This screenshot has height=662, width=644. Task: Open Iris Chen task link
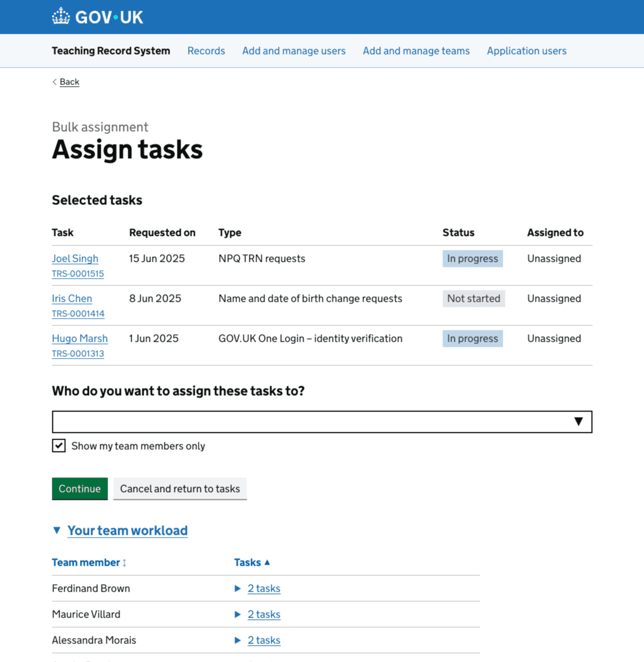click(72, 298)
